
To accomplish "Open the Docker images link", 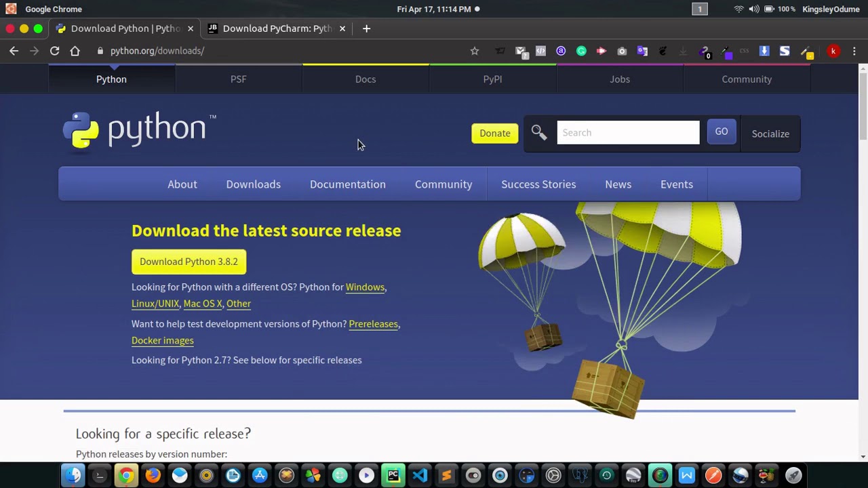I will [163, 340].
